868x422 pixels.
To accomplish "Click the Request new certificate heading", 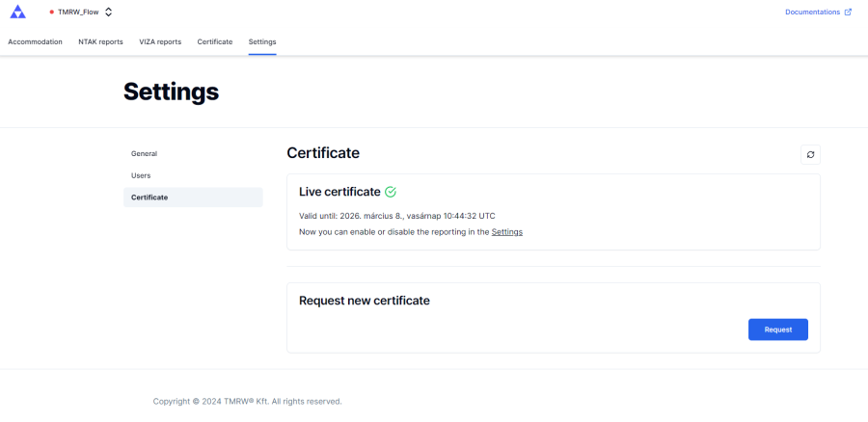I will (365, 301).
